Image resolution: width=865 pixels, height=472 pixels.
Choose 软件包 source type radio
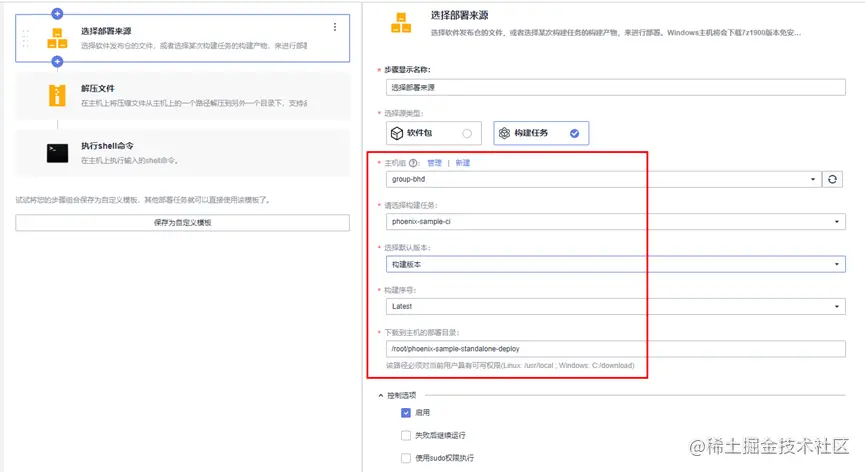tap(467, 133)
